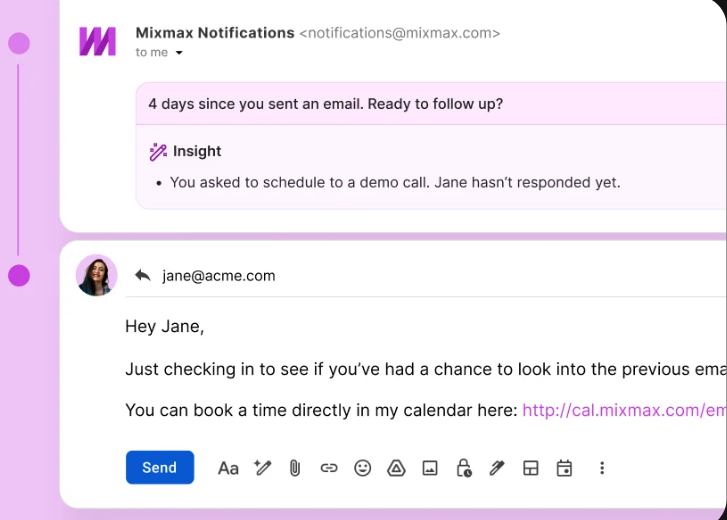Open text formatting options (Aa)
This screenshot has width=727, height=520.
point(228,468)
